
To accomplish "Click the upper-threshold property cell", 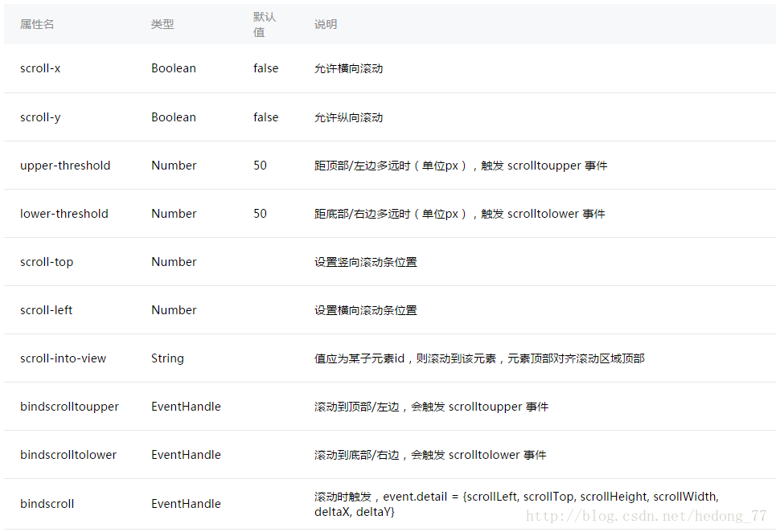I will 65,166.
